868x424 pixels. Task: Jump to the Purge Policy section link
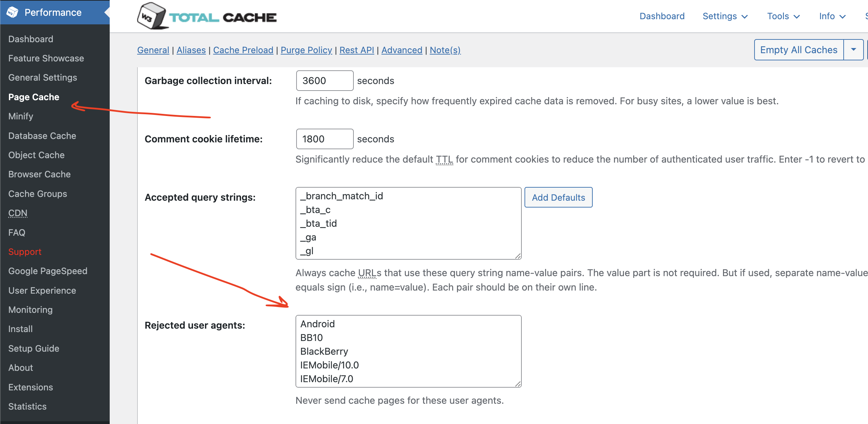point(306,50)
